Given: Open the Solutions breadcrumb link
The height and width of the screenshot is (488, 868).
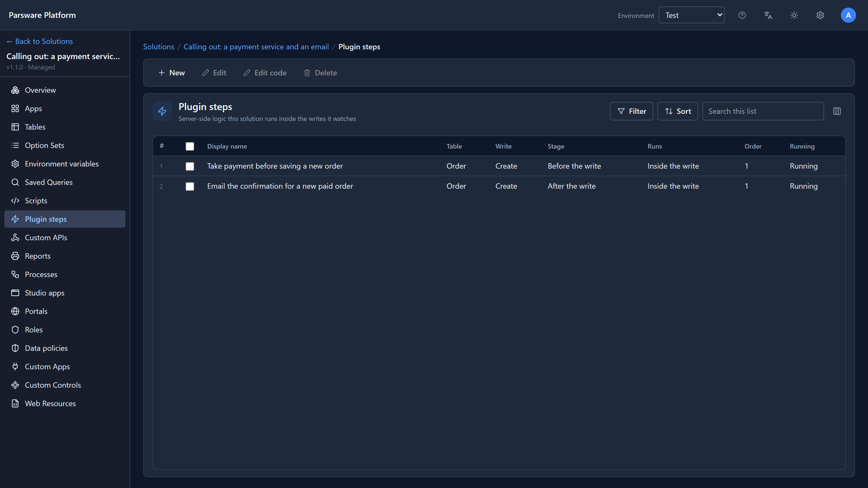Looking at the screenshot, I should point(159,47).
